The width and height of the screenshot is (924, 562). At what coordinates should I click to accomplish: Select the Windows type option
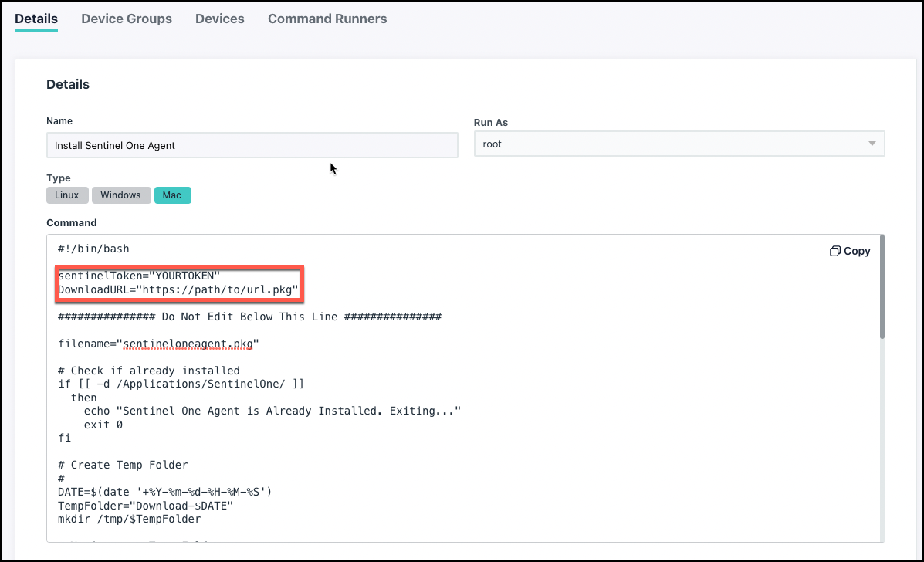point(120,195)
